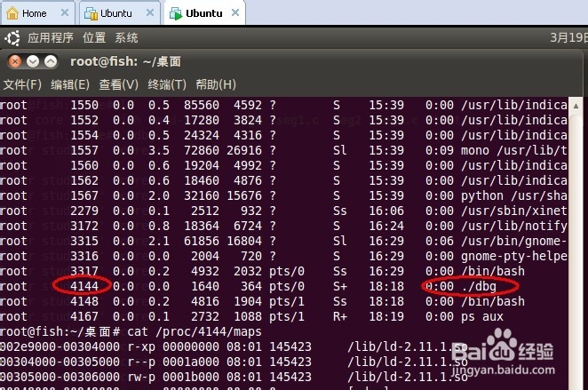Open the 终端(T) menu
This screenshot has width=588, height=390.
[x=167, y=84]
